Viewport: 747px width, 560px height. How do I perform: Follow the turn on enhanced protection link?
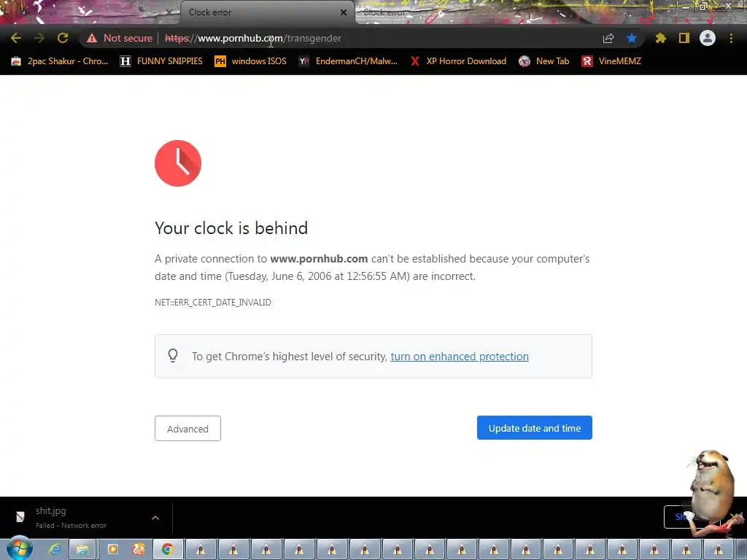460,357
